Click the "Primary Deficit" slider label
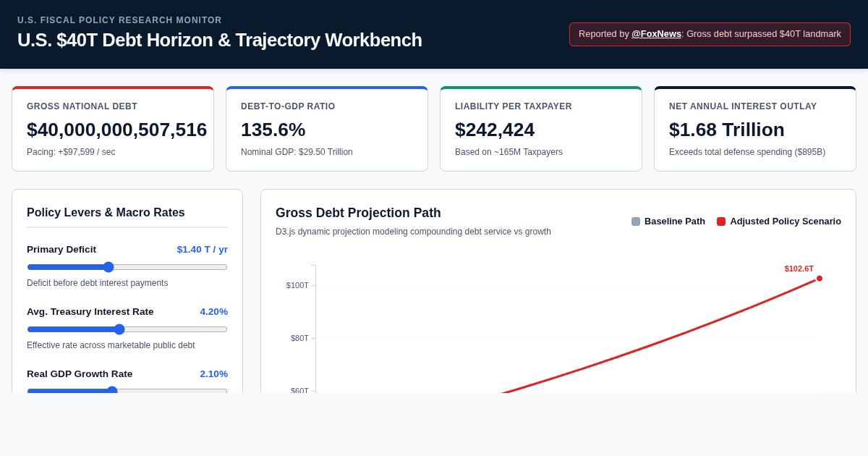The width and height of the screenshot is (868, 456). click(x=61, y=250)
